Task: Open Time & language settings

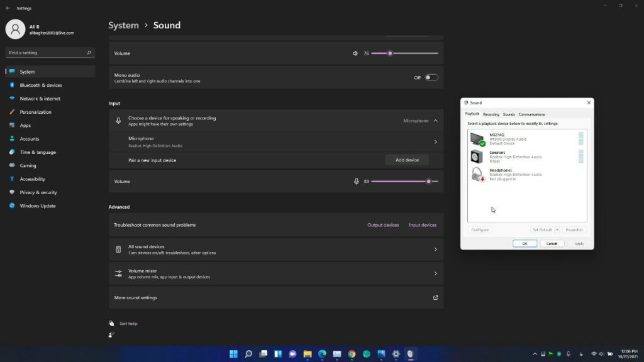Action: [50, 152]
